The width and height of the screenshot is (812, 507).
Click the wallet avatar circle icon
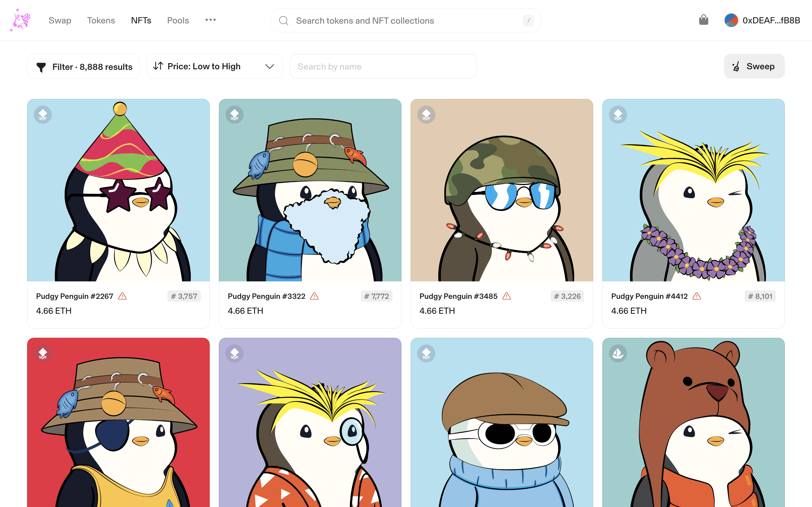[731, 20]
